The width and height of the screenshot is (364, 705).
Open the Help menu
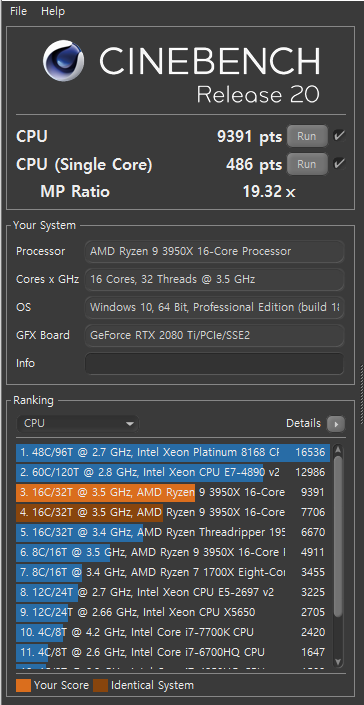[53, 11]
